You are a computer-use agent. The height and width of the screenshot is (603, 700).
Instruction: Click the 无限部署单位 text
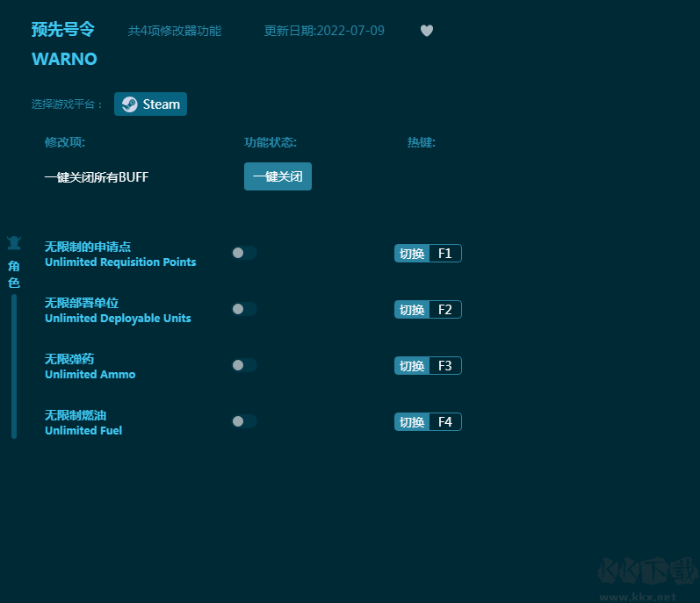82,303
